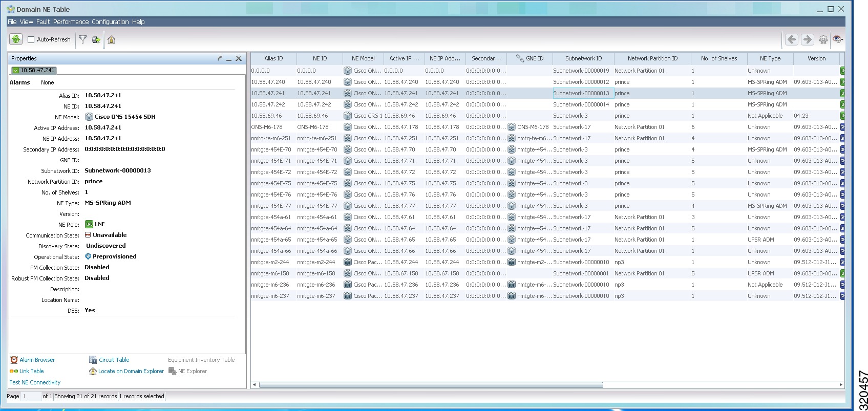Sort by the Version column header
868x411 pixels.
[x=816, y=58]
